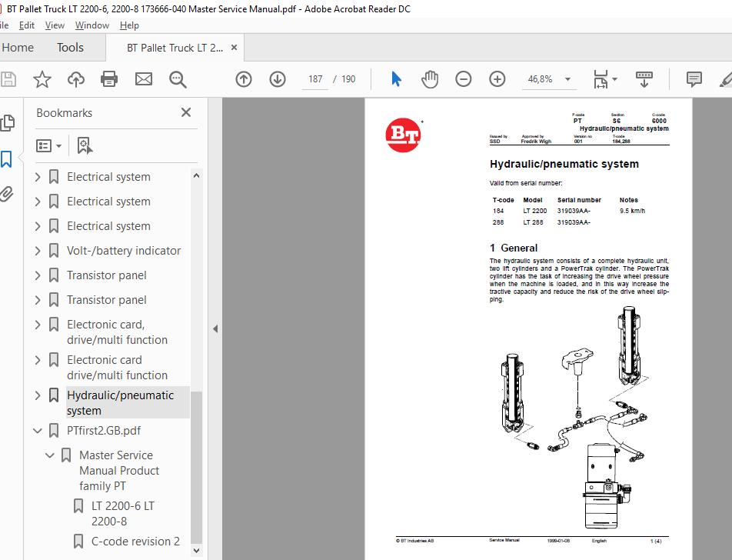732x560 pixels.
Task: Expand the second Electrical system bookmark
Action: click(x=38, y=202)
